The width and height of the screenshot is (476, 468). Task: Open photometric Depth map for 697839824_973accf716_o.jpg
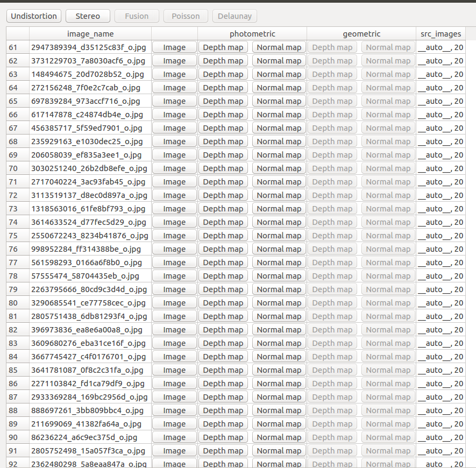pyautogui.click(x=223, y=101)
